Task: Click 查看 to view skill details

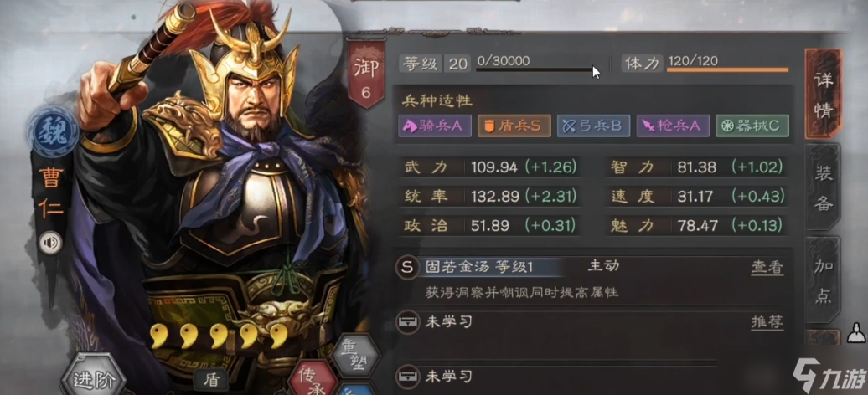Action: (x=767, y=268)
